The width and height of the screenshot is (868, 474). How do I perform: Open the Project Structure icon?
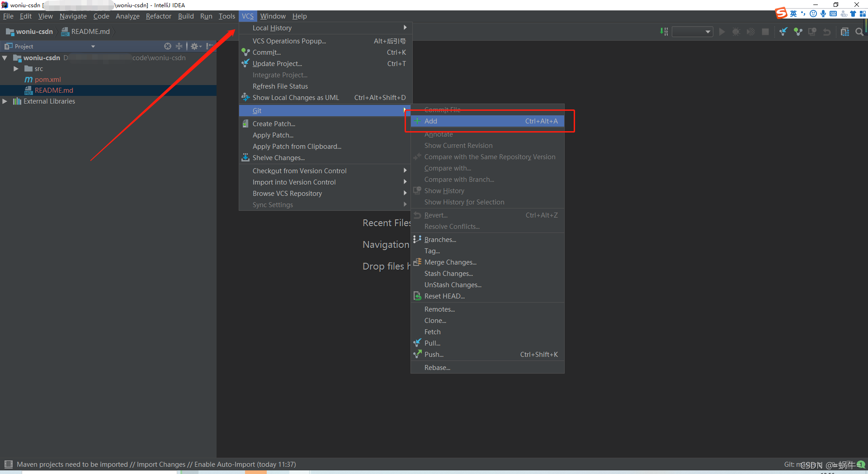coord(845,32)
